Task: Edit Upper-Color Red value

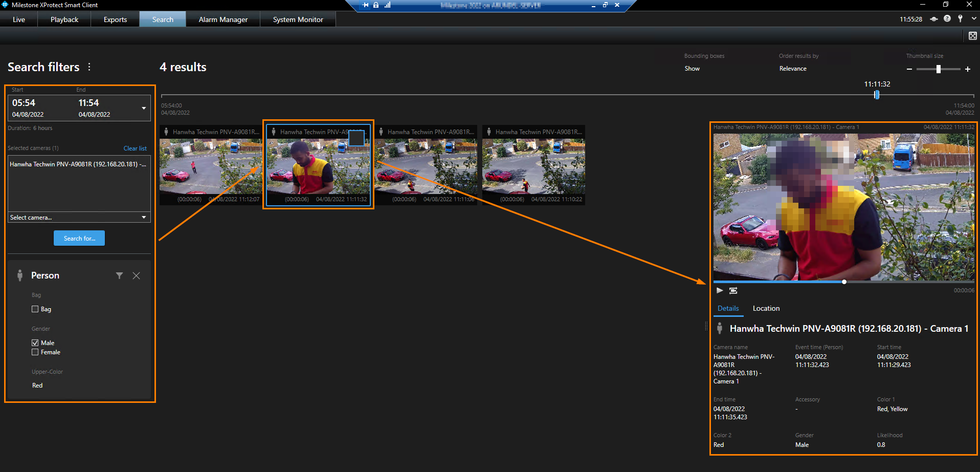Action: coord(37,385)
